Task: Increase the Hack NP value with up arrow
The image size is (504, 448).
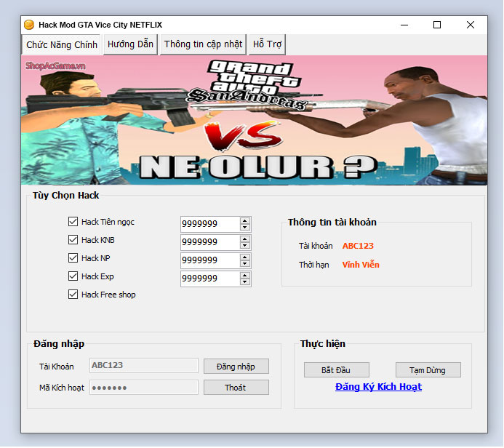Action: (x=245, y=257)
